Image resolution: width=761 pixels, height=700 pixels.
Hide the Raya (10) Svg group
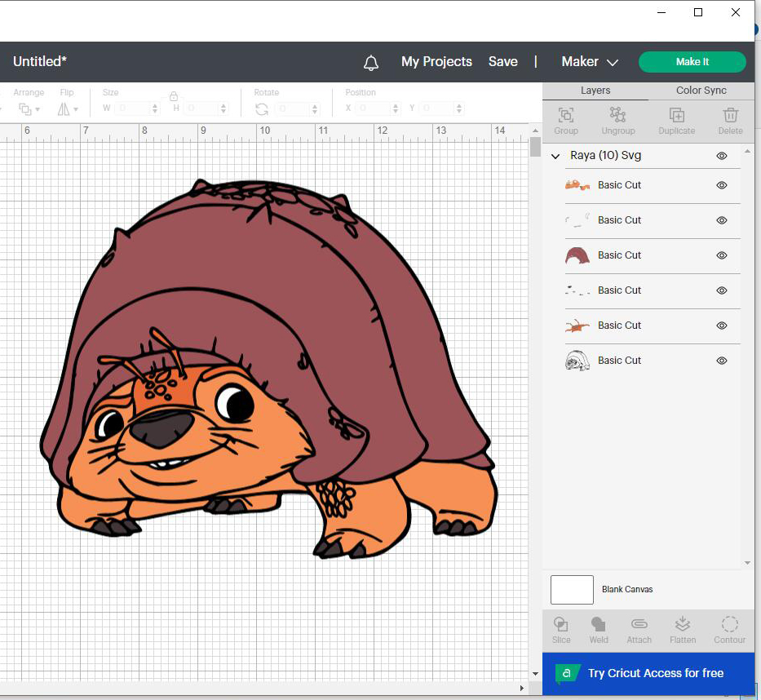coord(722,156)
